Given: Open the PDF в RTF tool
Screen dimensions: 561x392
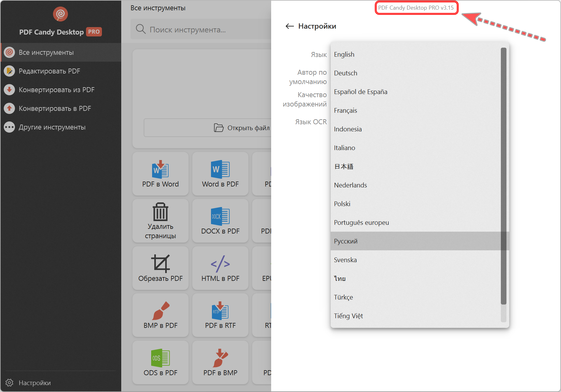Looking at the screenshot, I should [x=220, y=315].
